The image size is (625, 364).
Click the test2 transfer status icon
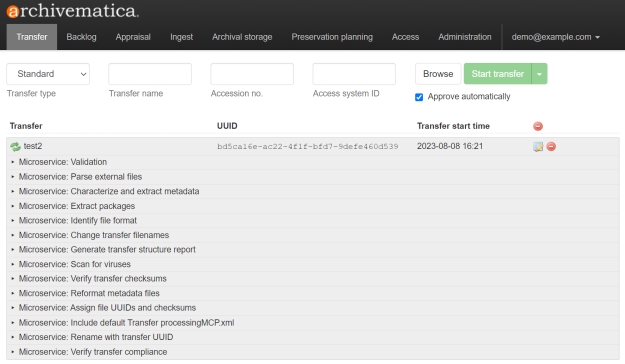coord(15,147)
